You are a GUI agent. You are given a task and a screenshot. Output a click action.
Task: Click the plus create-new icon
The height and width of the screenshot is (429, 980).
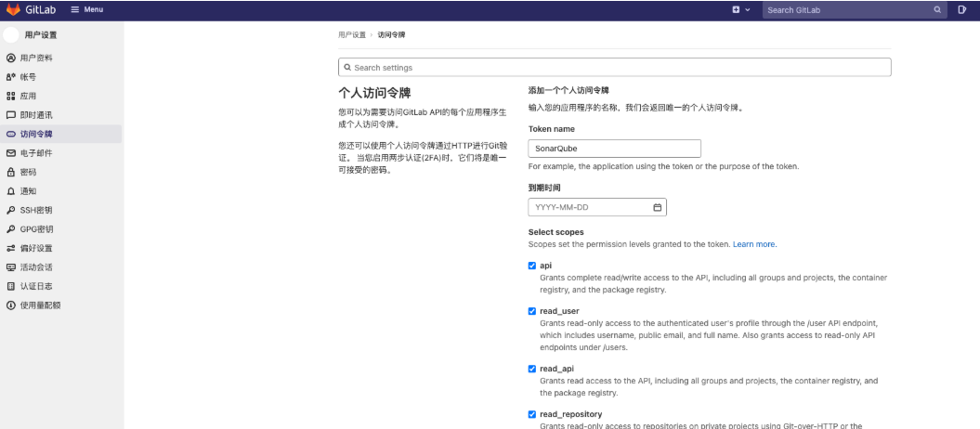tap(737, 10)
